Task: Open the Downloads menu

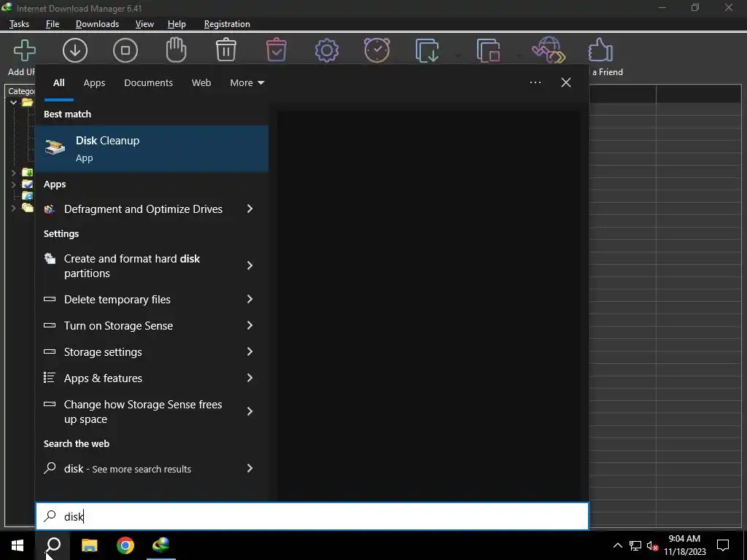Action: pyautogui.click(x=97, y=24)
